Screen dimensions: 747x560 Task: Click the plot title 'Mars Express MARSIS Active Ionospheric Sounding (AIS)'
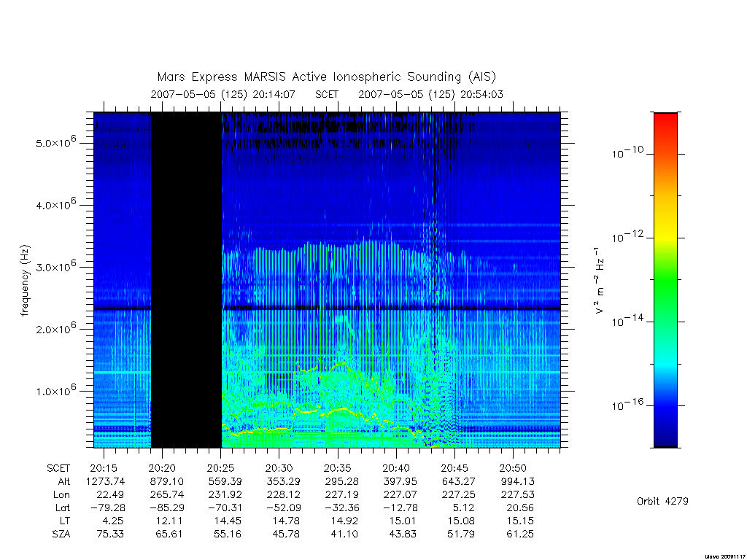327,77
